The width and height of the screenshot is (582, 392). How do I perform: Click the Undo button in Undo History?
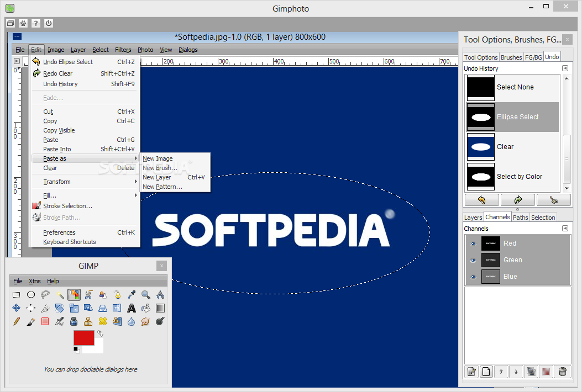[x=481, y=200]
